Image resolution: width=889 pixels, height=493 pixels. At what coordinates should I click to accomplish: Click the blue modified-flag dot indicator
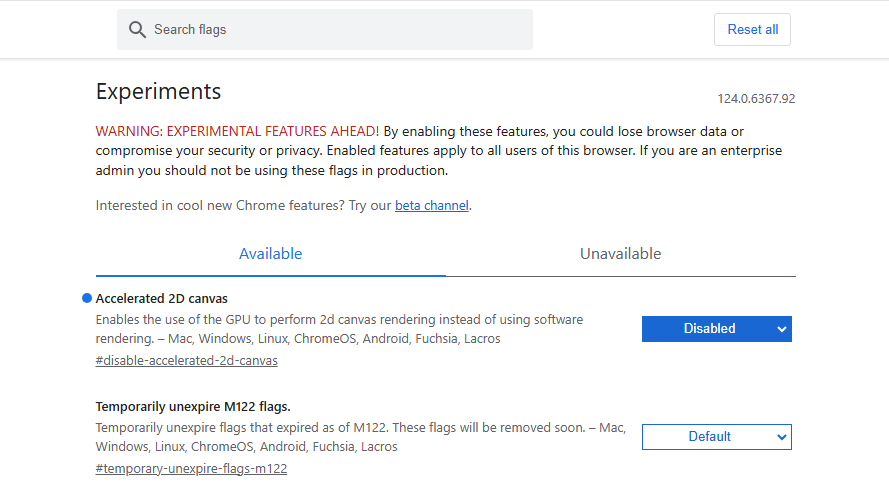[87, 298]
